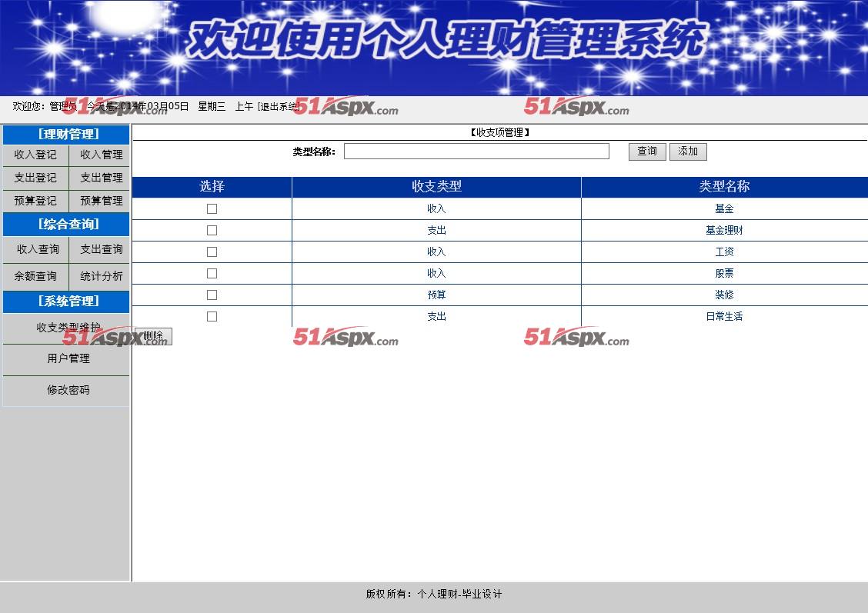Select the checkbox for 日常生活
Screen dimensions: 868x613
coord(212,316)
